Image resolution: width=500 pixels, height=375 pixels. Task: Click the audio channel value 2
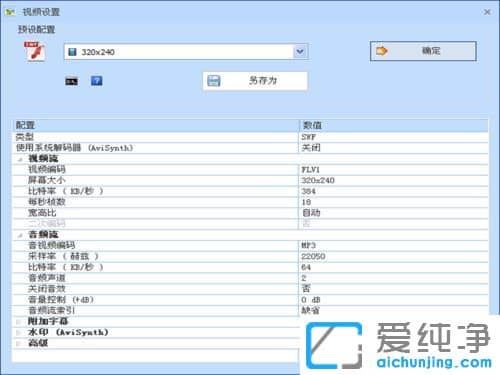304,278
